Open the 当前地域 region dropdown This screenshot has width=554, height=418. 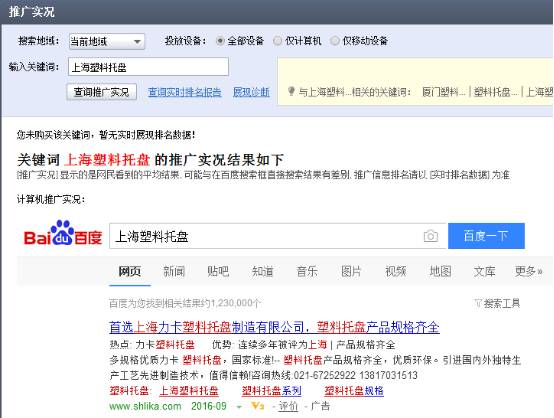tap(107, 41)
